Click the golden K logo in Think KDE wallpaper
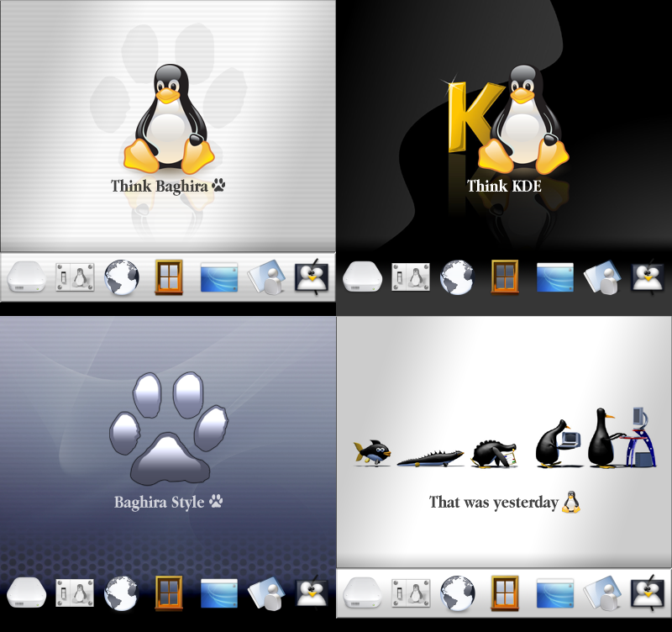The image size is (672, 632). pos(475,114)
